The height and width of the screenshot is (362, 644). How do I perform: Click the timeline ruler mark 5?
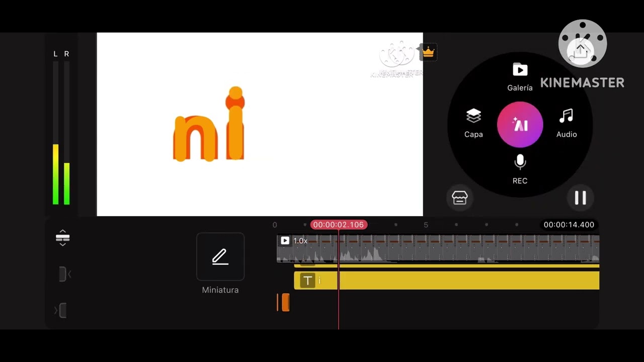pos(426,225)
